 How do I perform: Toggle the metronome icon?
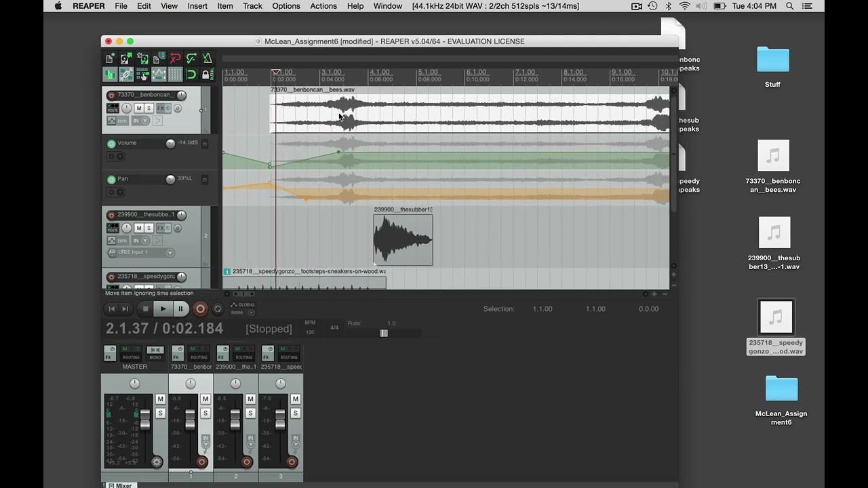point(208,58)
